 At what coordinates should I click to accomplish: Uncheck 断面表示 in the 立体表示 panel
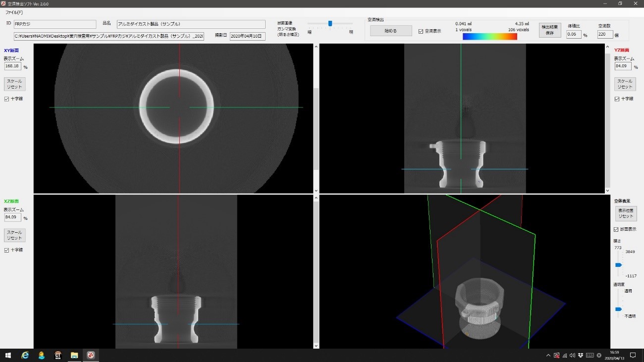[x=616, y=229]
